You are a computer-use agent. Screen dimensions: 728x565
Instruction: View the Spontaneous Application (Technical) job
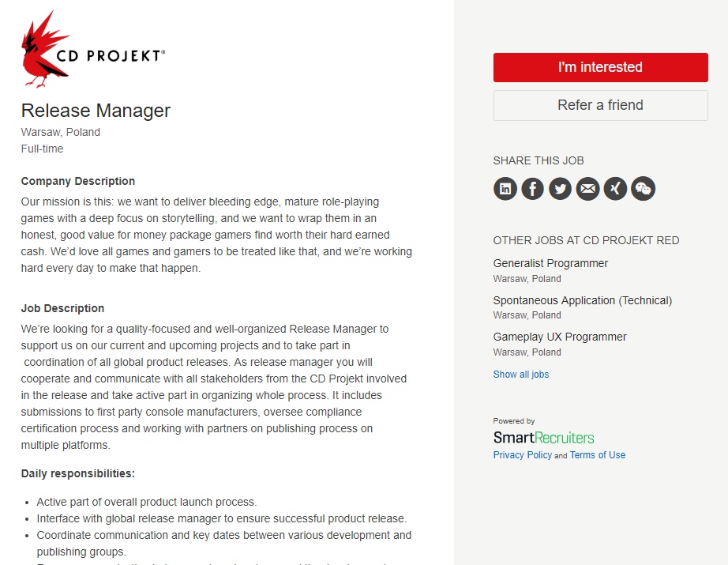(582, 300)
